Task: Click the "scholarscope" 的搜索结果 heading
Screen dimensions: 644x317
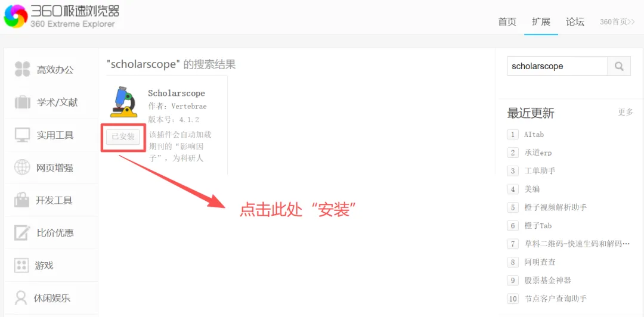Action: [171, 64]
